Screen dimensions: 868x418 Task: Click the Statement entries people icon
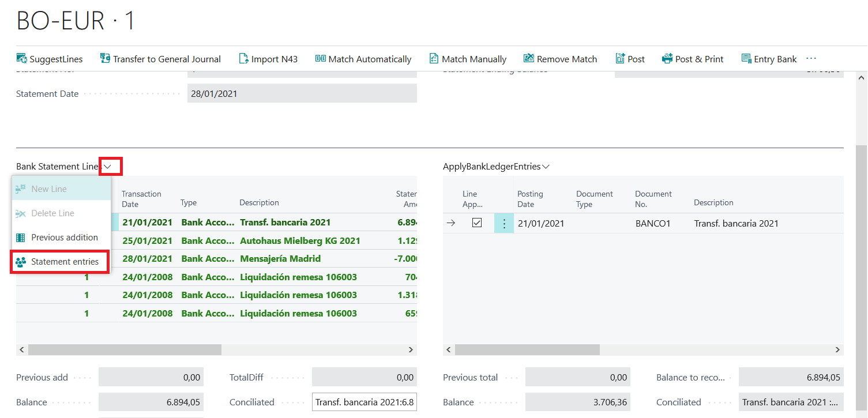point(21,262)
